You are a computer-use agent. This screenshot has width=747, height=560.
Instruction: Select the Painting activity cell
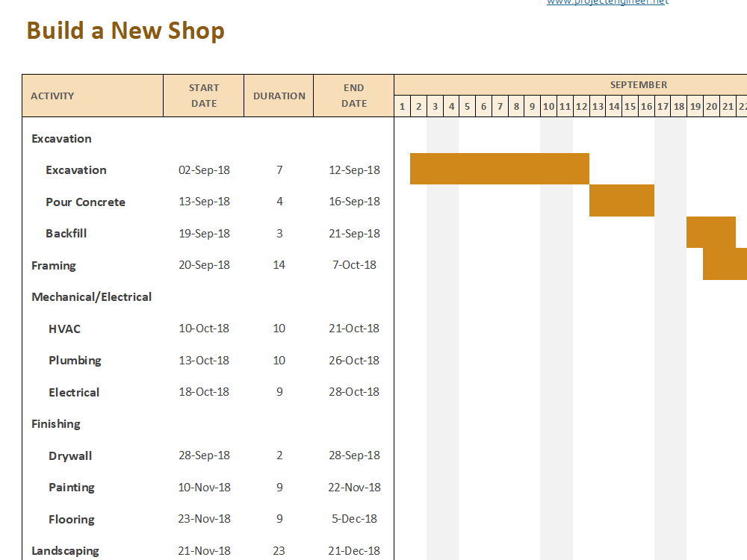pyautogui.click(x=72, y=487)
